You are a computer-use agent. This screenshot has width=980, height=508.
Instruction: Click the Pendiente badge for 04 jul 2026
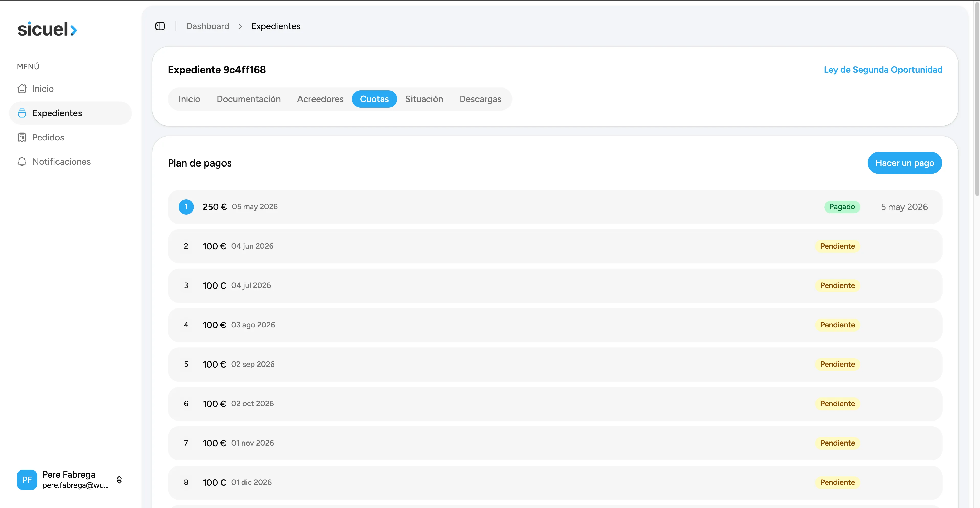[x=837, y=285]
